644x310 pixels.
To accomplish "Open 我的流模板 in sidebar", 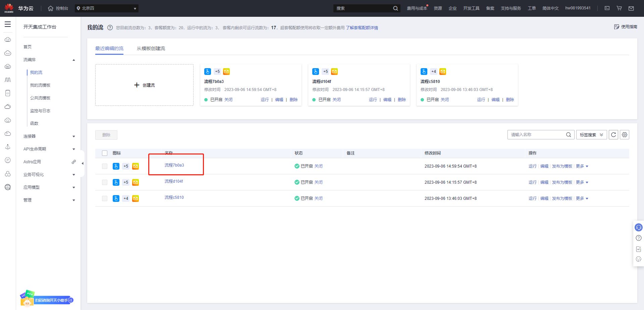I will (40, 85).
